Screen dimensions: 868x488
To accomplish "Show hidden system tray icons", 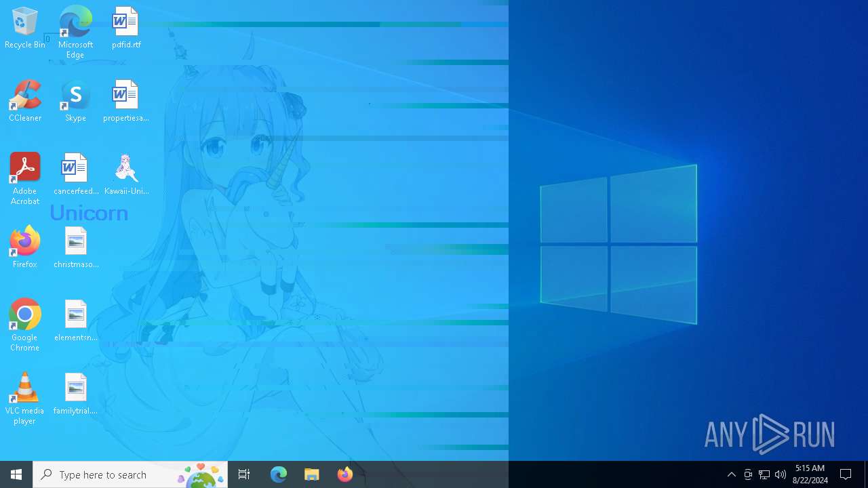I will [731, 474].
